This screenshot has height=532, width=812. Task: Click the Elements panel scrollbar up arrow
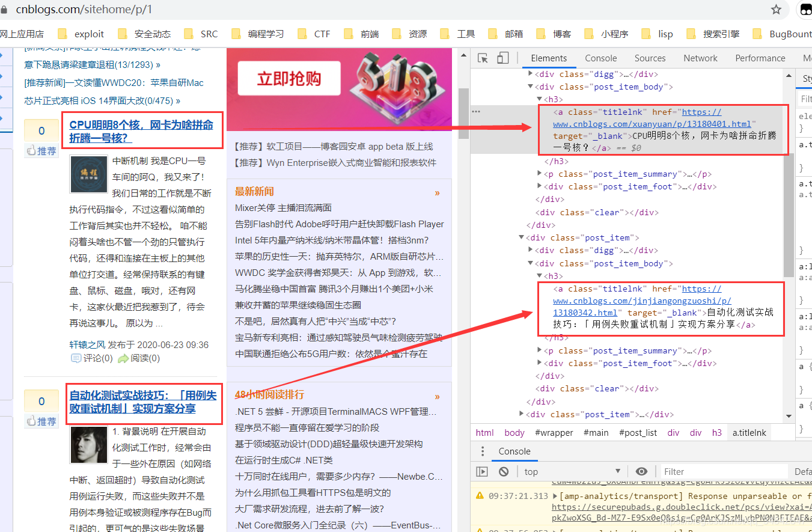pos(789,75)
